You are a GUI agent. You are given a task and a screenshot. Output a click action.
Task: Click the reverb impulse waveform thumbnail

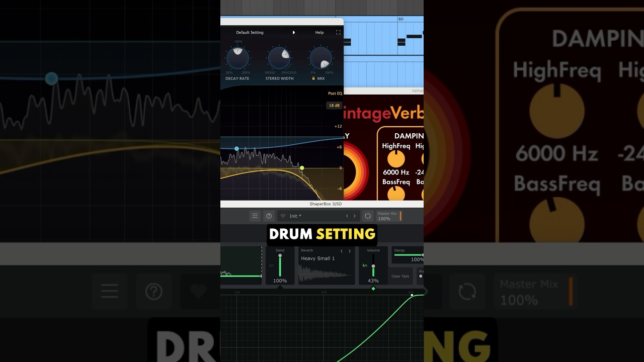(327, 273)
